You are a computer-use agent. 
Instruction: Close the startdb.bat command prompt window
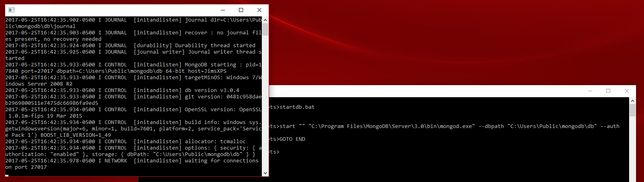tap(627, 91)
